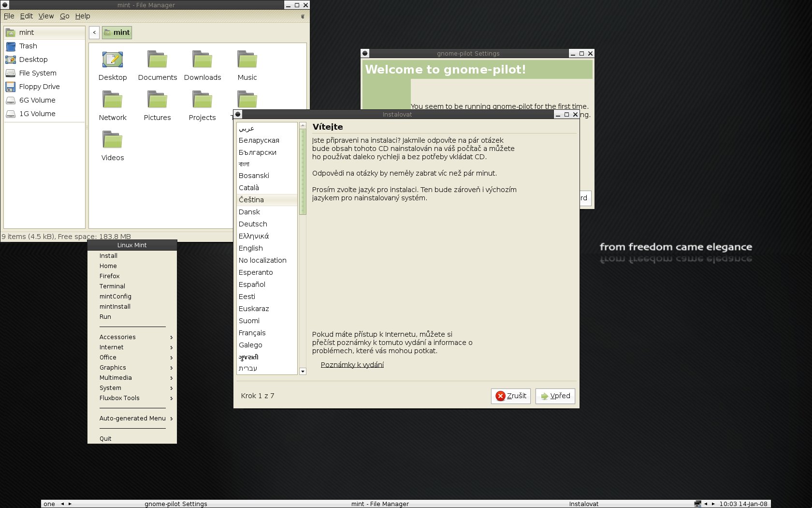
Task: Click the back arrow in path bar
Action: pos(94,32)
